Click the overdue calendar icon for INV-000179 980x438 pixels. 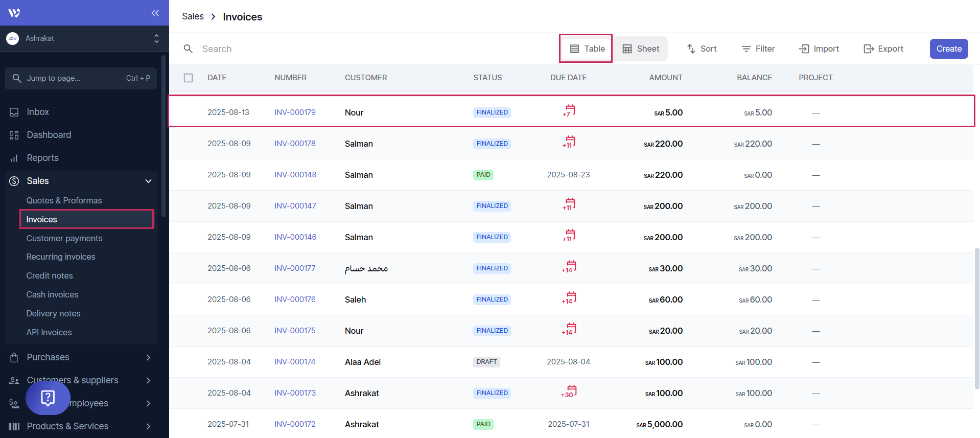click(x=569, y=111)
